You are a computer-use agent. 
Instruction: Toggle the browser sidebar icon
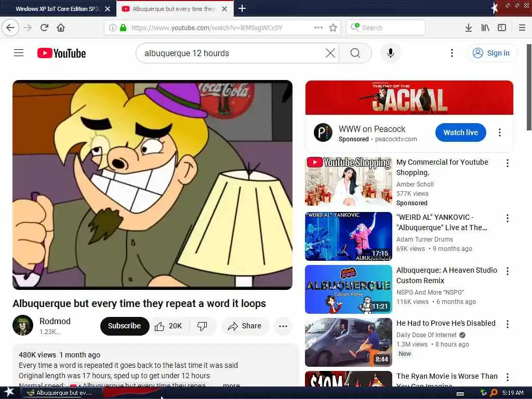click(502, 28)
